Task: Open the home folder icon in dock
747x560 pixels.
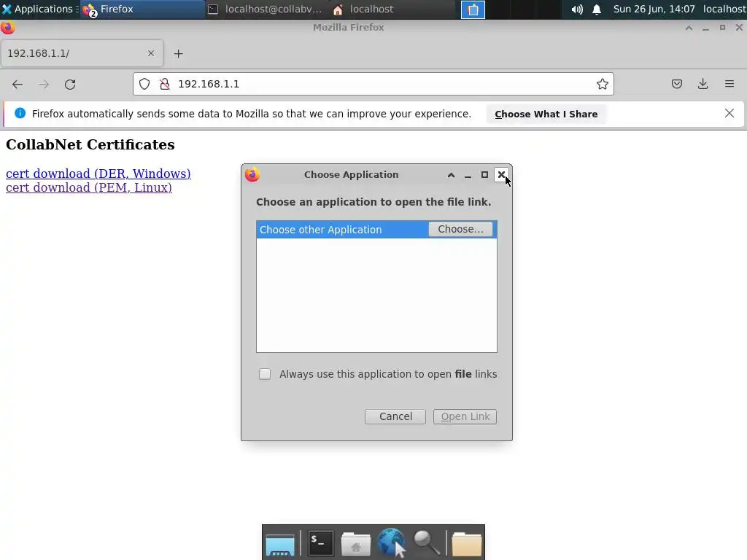Action: [355, 543]
